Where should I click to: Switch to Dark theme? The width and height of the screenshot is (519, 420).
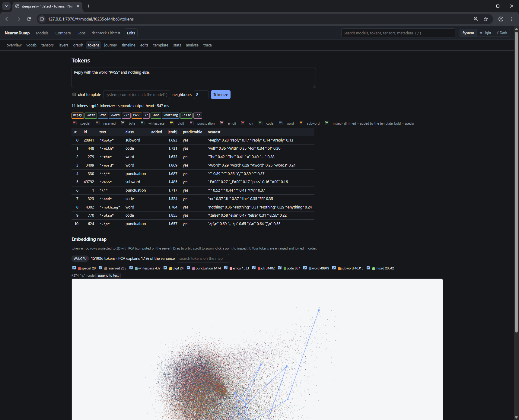(502, 33)
